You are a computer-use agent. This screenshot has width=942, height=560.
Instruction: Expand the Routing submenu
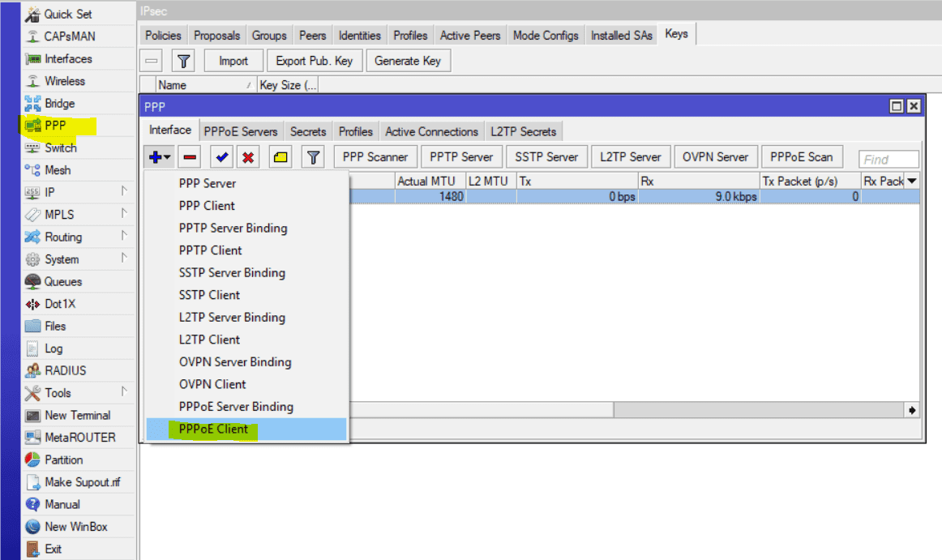[63, 237]
